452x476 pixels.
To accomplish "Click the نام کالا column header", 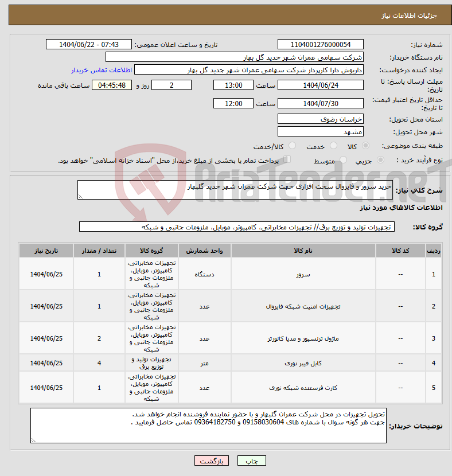I will point(303,251).
